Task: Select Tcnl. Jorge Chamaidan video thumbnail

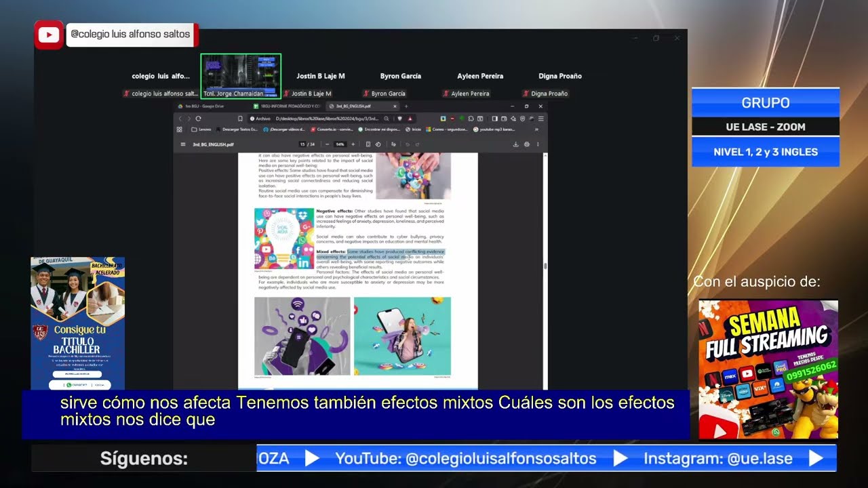Action: 241,76
